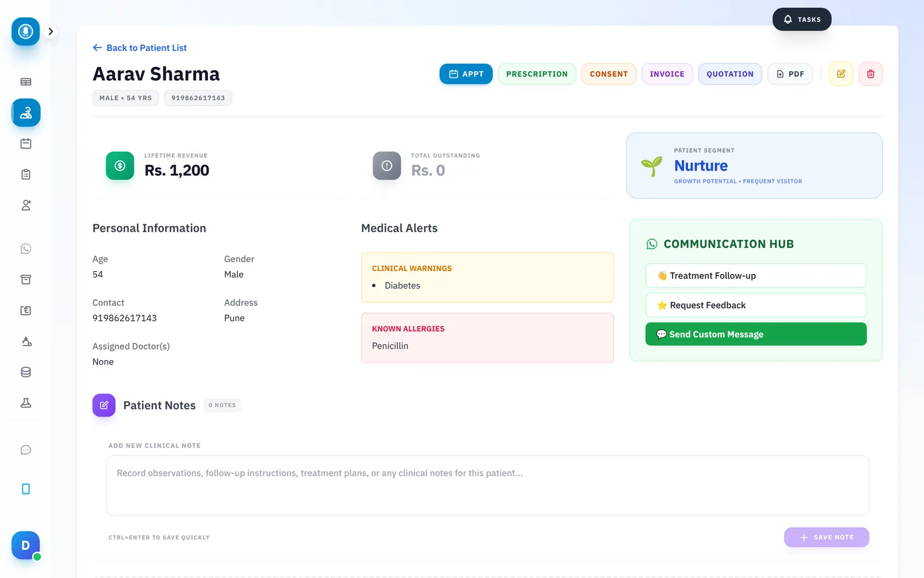Go back to Patient List

point(140,48)
